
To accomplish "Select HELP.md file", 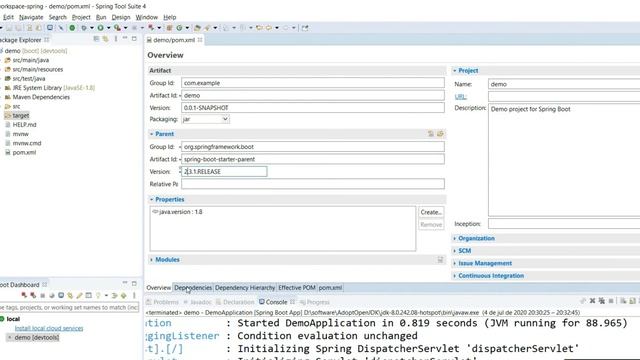I will click(x=24, y=124).
